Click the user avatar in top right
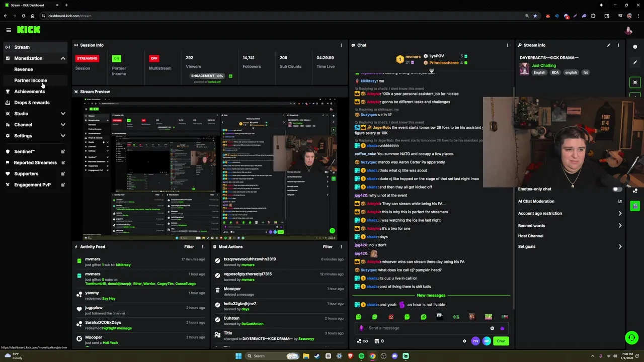Image resolution: width=644 pixels, height=362 pixels. click(628, 30)
